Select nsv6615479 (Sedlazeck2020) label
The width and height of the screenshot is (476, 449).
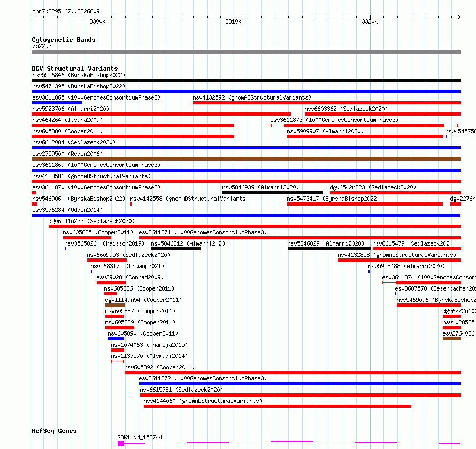click(x=414, y=243)
